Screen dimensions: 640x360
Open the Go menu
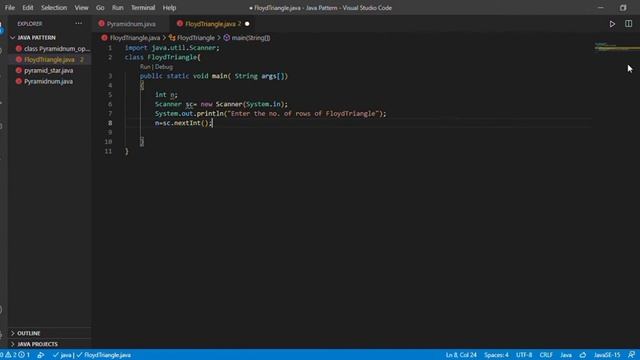(100, 8)
